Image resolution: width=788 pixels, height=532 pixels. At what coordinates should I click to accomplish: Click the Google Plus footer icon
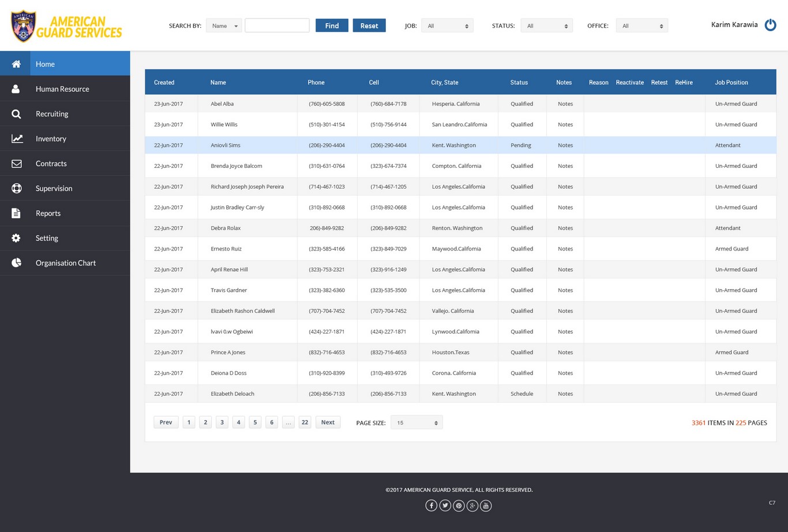[x=472, y=505]
